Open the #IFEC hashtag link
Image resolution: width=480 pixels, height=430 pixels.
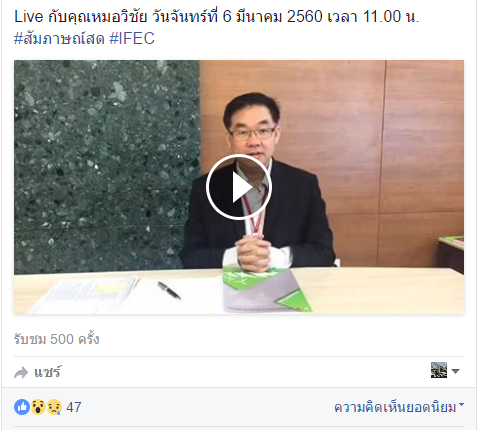tap(132, 38)
